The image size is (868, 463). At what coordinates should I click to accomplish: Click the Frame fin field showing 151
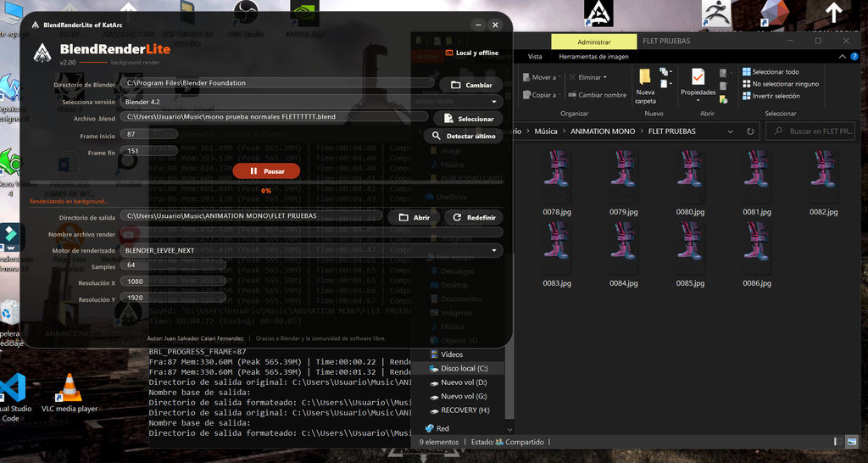[148, 151]
